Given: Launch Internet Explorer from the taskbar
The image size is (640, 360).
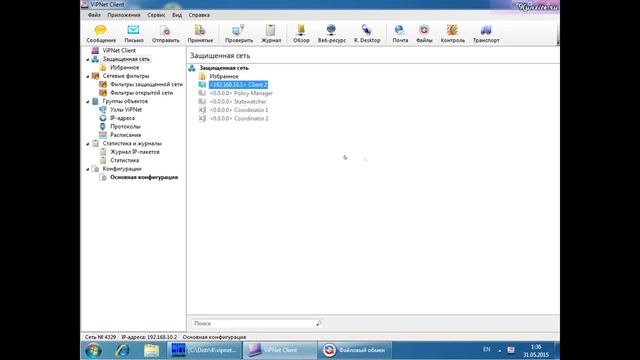Looking at the screenshot, I should (122, 350).
